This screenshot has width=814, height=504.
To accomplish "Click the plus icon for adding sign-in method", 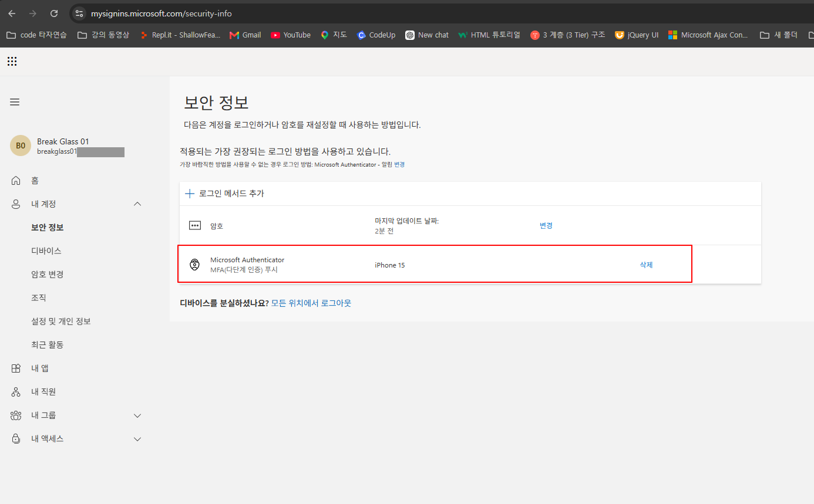I will [x=190, y=193].
